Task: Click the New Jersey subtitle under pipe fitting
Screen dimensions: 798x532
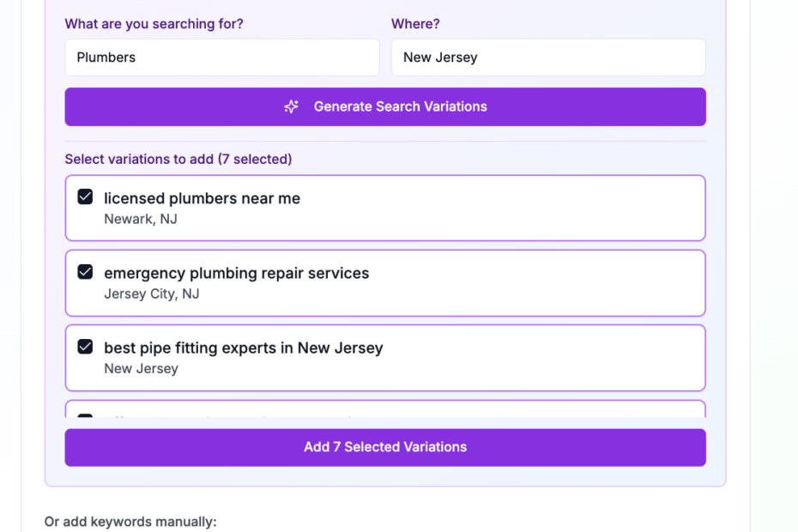Action: click(x=141, y=369)
